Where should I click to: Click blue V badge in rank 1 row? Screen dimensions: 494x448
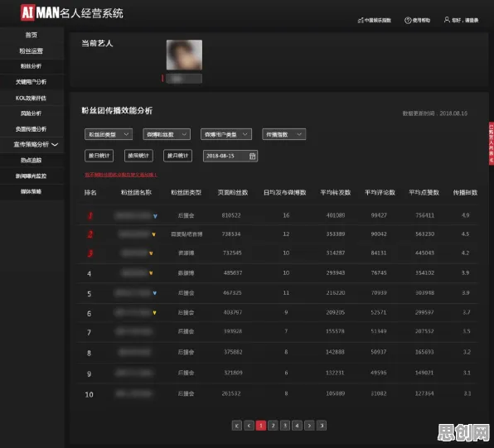tap(155, 216)
